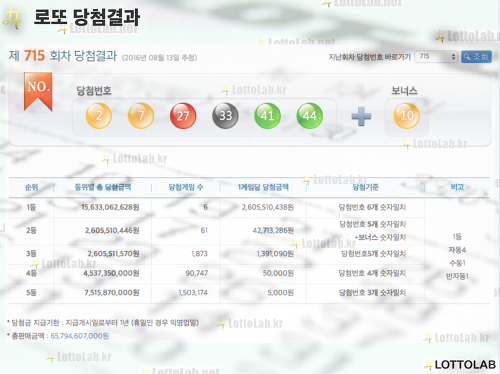Click the 비고 column header

(457, 187)
